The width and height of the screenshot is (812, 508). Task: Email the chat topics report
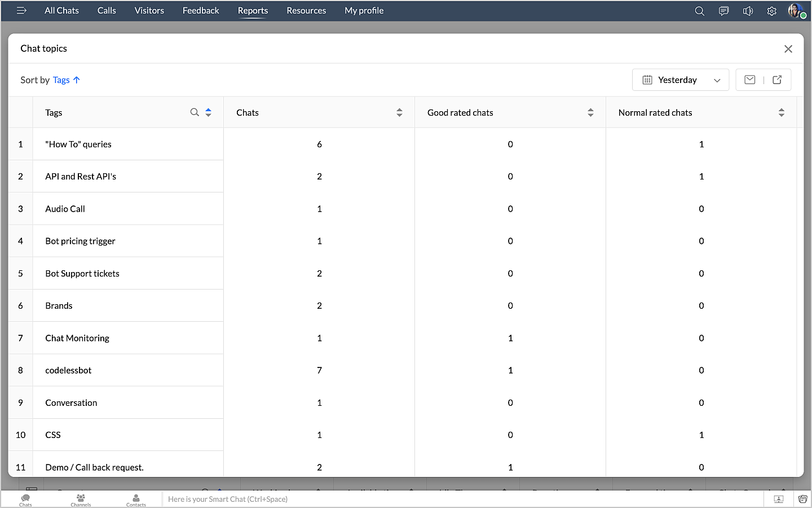(x=750, y=80)
